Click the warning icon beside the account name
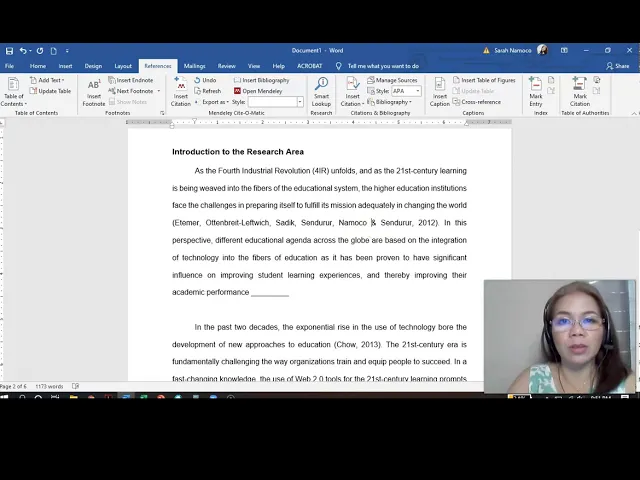The height and width of the screenshot is (480, 640). coord(486,51)
